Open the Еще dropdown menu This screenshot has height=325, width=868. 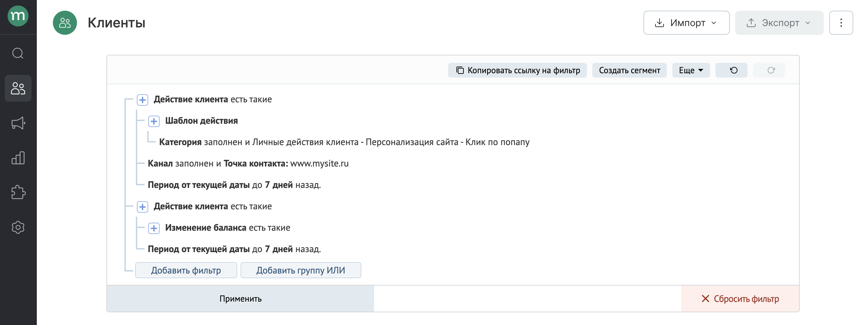click(x=691, y=70)
